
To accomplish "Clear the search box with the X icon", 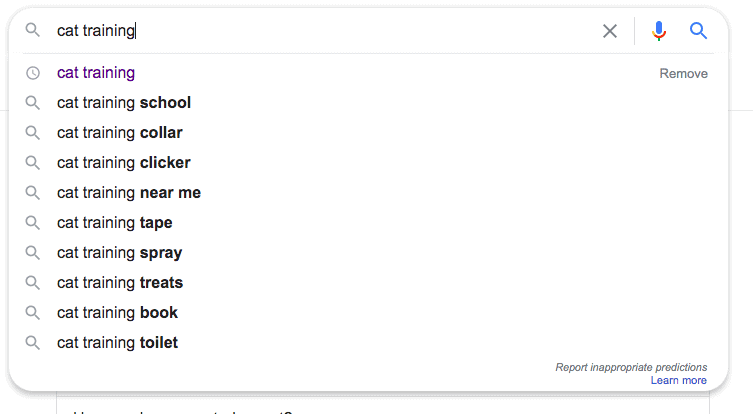I will point(609,31).
